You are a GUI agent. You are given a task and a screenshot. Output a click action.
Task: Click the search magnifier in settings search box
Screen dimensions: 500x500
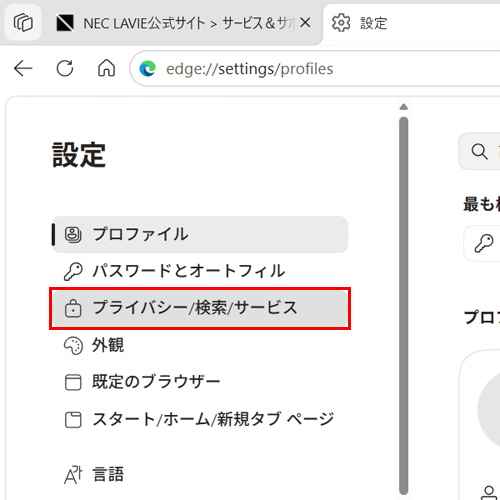tap(480, 151)
